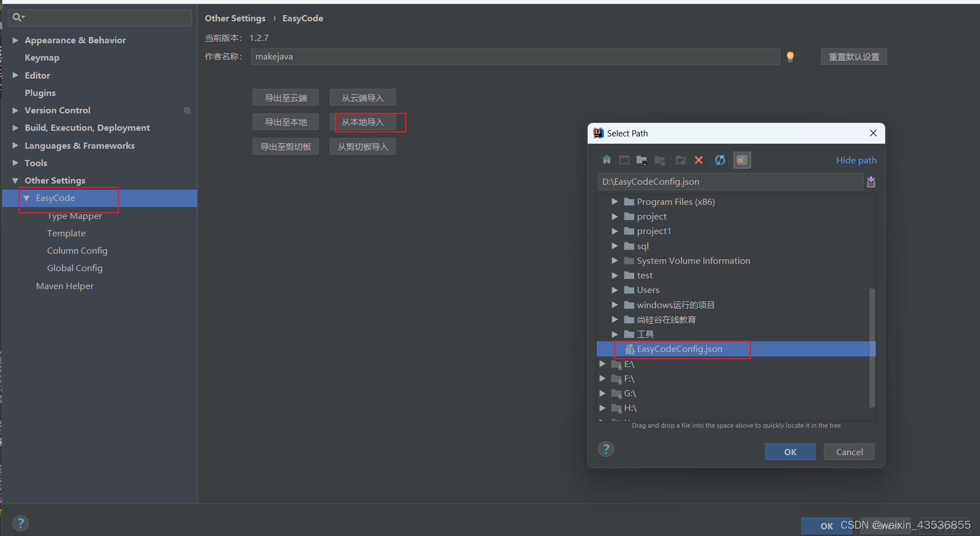Click the lightbulb icon beside author name
The image size is (980, 536).
pos(790,57)
